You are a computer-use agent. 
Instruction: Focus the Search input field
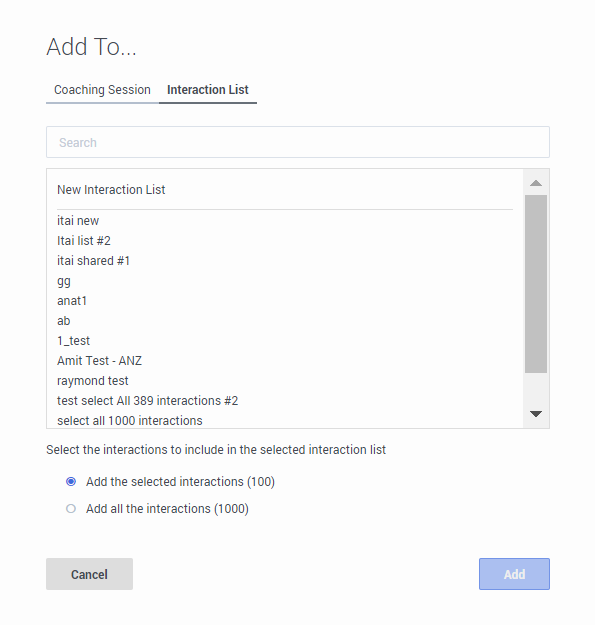tap(298, 142)
